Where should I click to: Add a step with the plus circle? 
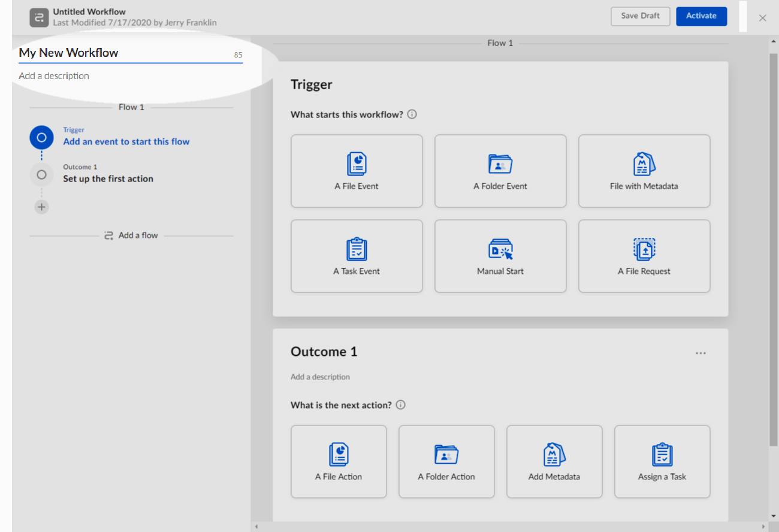click(x=41, y=207)
